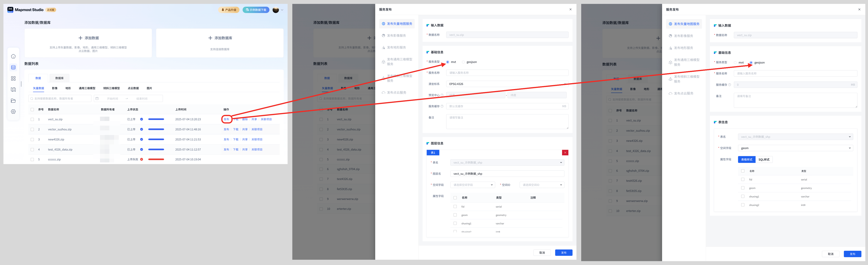The height and width of the screenshot is (265, 868).
Task: Expand user avatar menu chevron
Action: click(x=282, y=10)
